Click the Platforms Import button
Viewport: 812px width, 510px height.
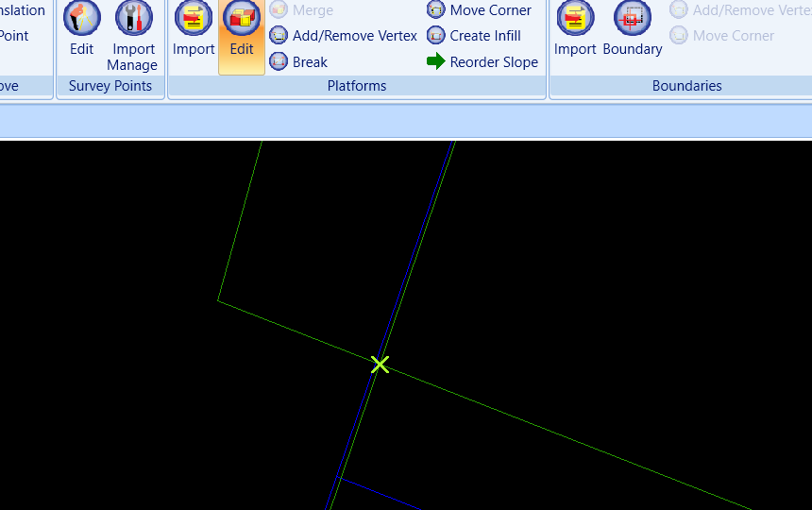194,28
